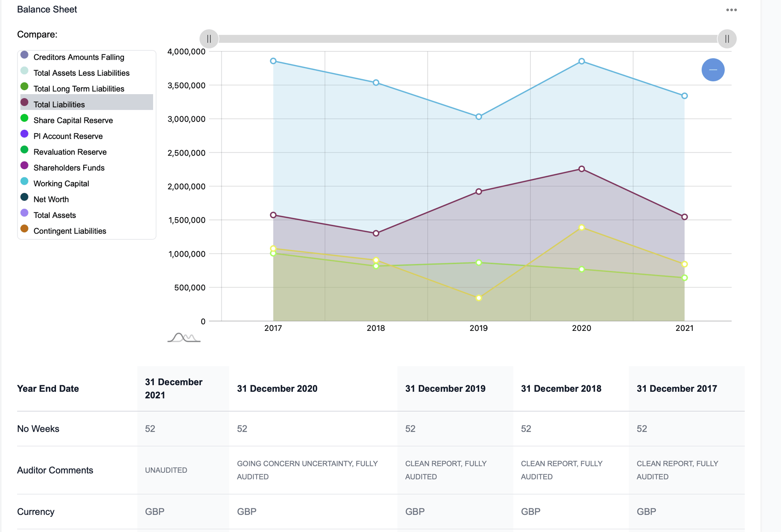The width and height of the screenshot is (781, 532).
Task: Toggle Share Capital Reserve series
Action: pyautogui.click(x=86, y=120)
